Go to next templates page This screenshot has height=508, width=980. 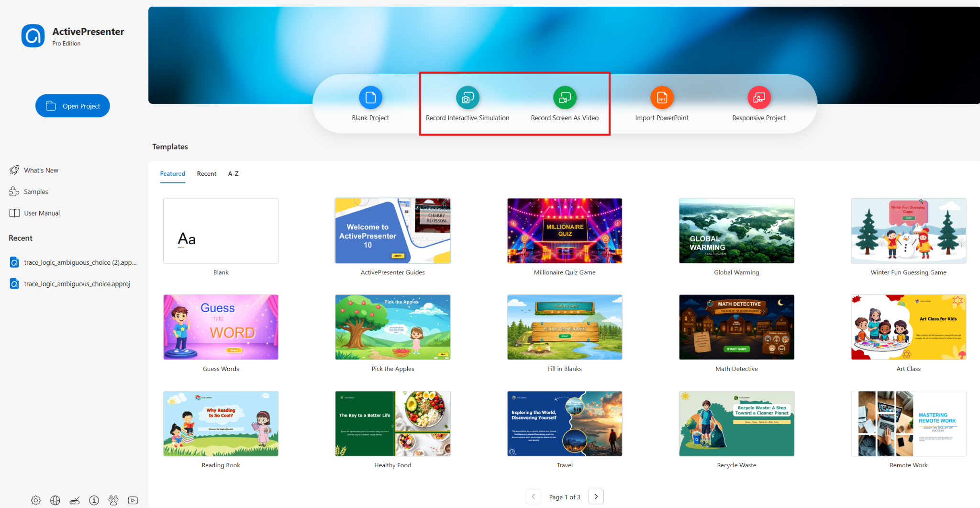(x=596, y=497)
